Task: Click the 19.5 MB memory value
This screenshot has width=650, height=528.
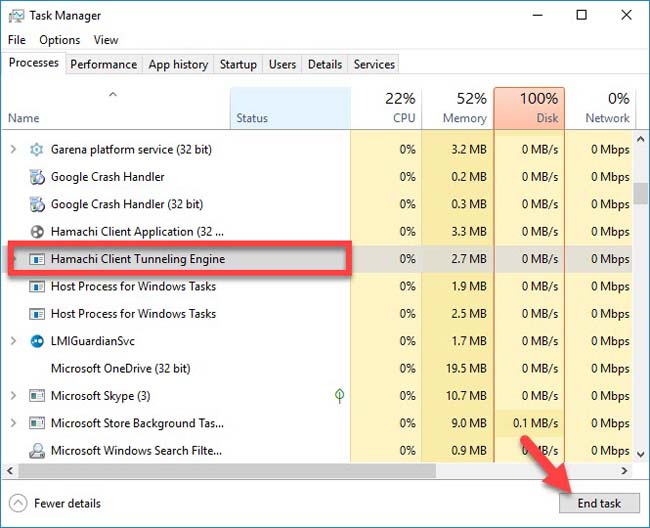Action: point(466,368)
